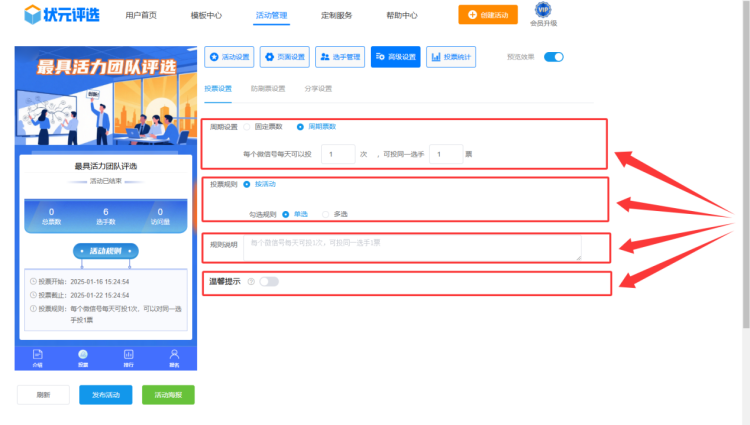Select the 固定票数 radio option
This screenshot has height=425, width=750.
point(247,127)
